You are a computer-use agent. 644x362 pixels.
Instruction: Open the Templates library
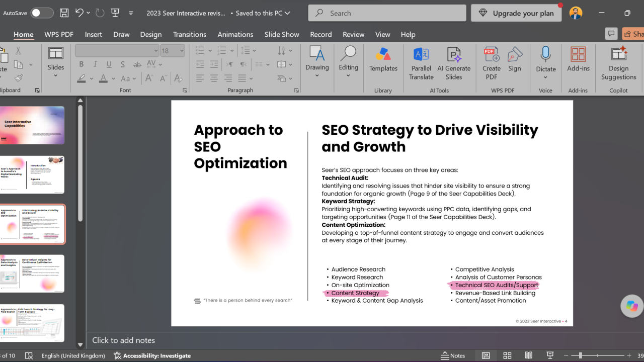tap(383, 59)
